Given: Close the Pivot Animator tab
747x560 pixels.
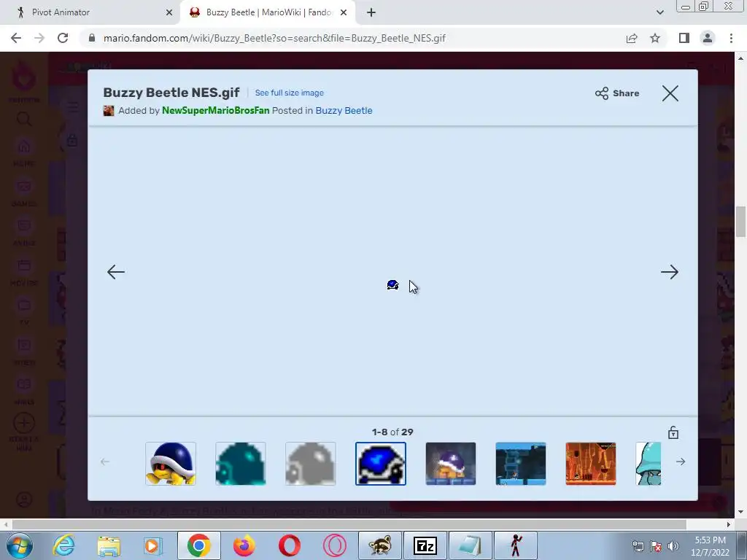Looking at the screenshot, I should (169, 12).
